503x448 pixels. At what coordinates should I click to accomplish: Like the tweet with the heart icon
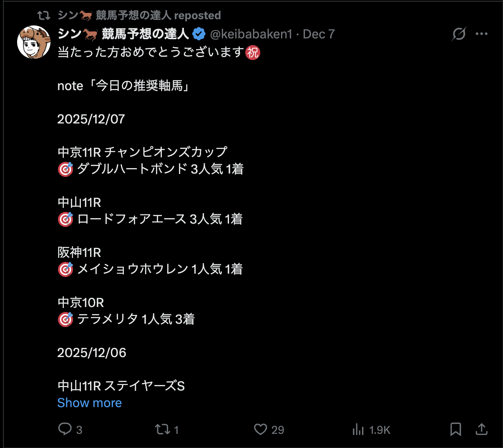[x=261, y=429]
